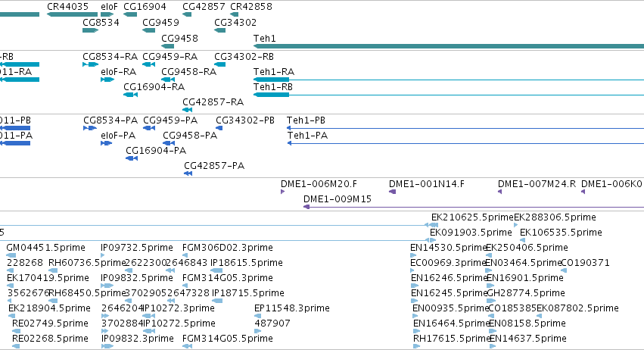Click the CG9458-RA transcript label
This screenshot has height=350, width=644.
click(x=189, y=71)
